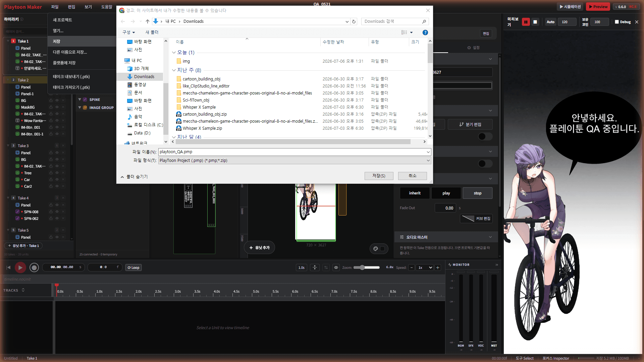Increase playback speed with plus button

[x=438, y=267]
